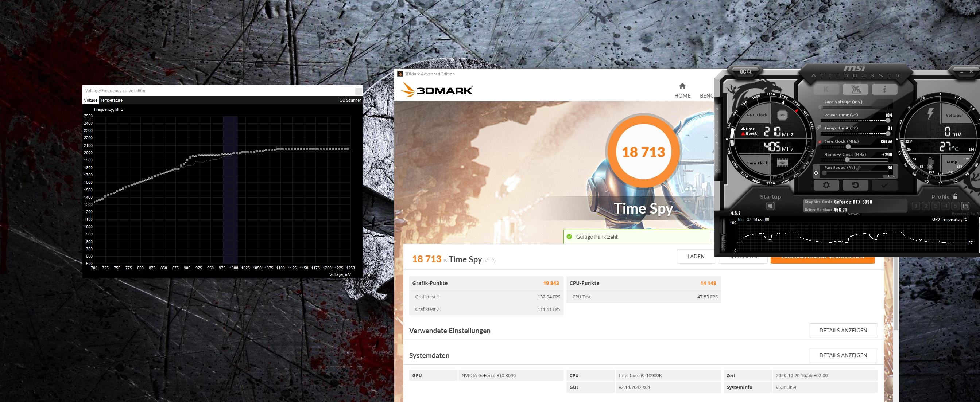980x402 pixels.
Task: Click the fan speed settings gear icon
Action: coord(816,173)
